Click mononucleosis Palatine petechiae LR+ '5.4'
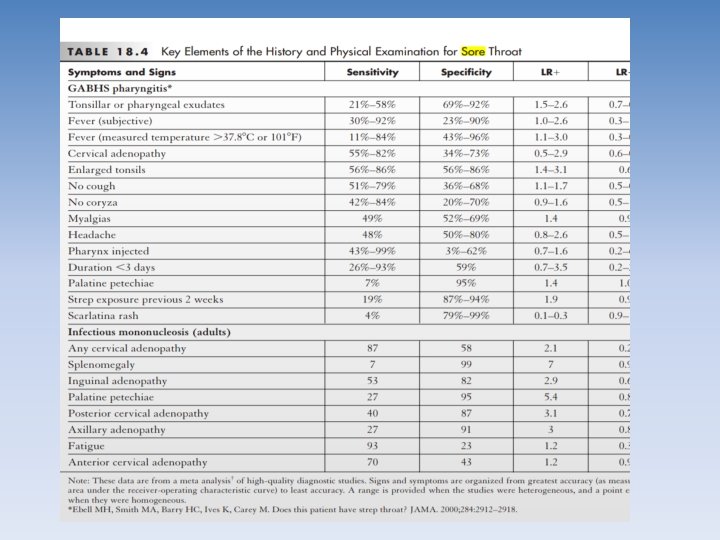Screen dimensions: 720x540 coord(551,397)
